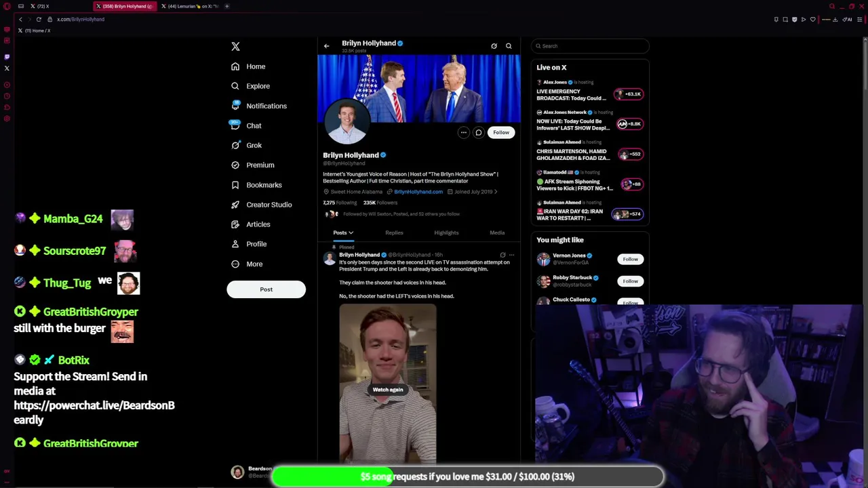
Task: Follow Robby Starbuck
Action: pos(631,281)
